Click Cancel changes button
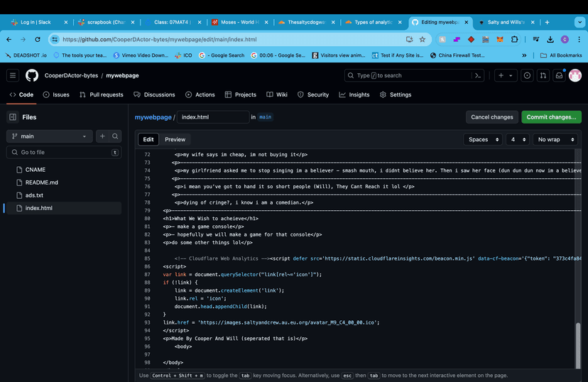The image size is (588, 382). coord(491,117)
